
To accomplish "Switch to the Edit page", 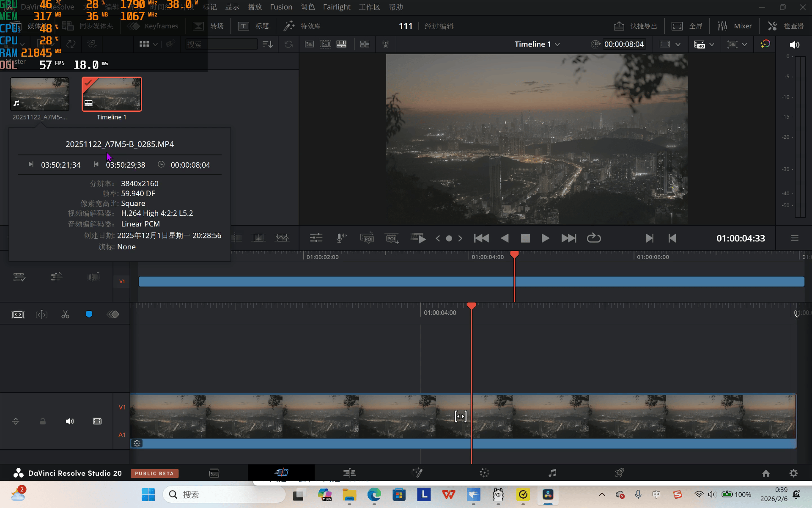I will click(x=349, y=473).
